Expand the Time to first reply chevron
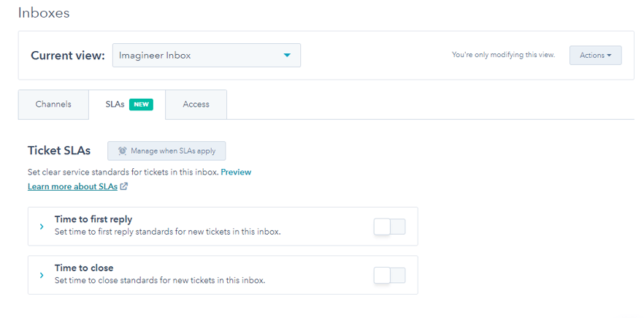Viewport: 644px width, 318px height. click(x=42, y=226)
